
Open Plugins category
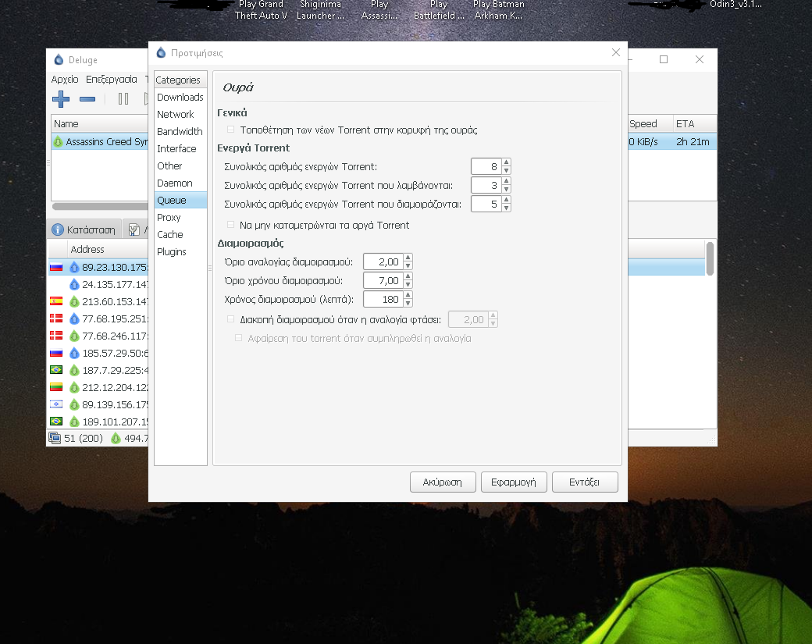pyautogui.click(x=180, y=251)
